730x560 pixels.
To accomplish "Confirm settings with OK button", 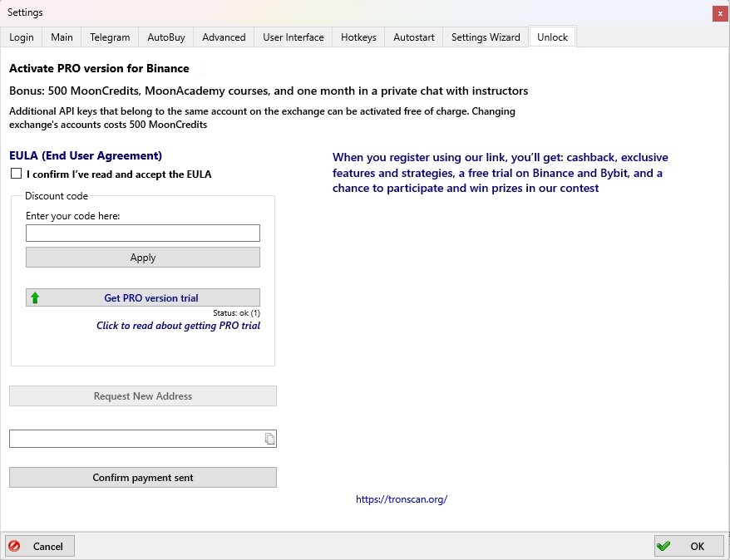I will point(688,546).
